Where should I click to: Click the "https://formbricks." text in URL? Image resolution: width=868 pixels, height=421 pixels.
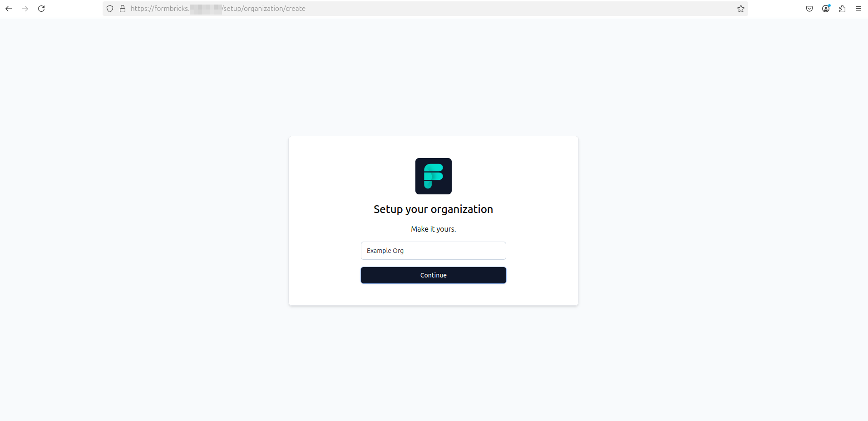coord(160,9)
